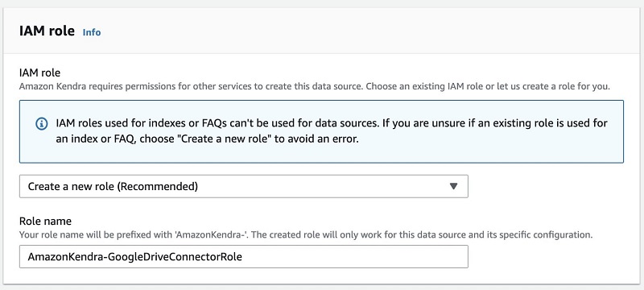Click the info circle icon in blue alert
Viewport: 644px width, 290px height.
click(42, 123)
